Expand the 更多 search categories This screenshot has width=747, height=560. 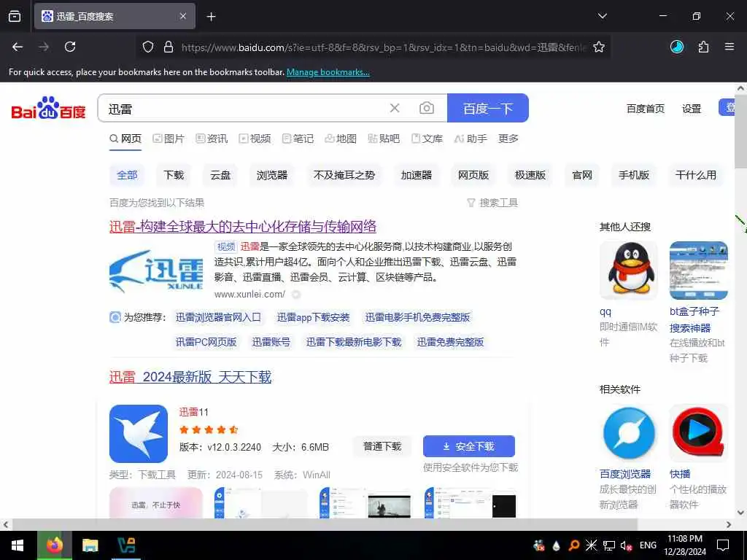[508, 139]
